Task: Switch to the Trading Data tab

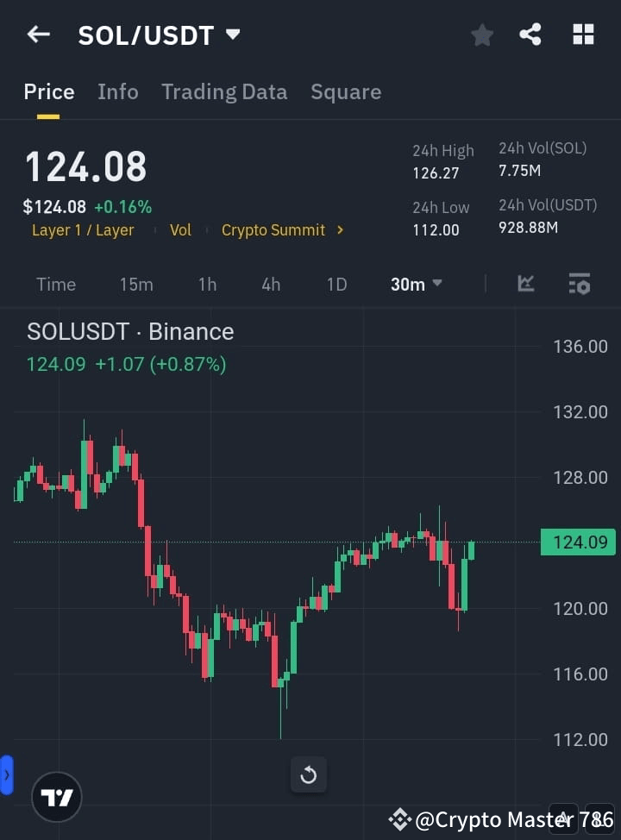Action: pos(224,91)
